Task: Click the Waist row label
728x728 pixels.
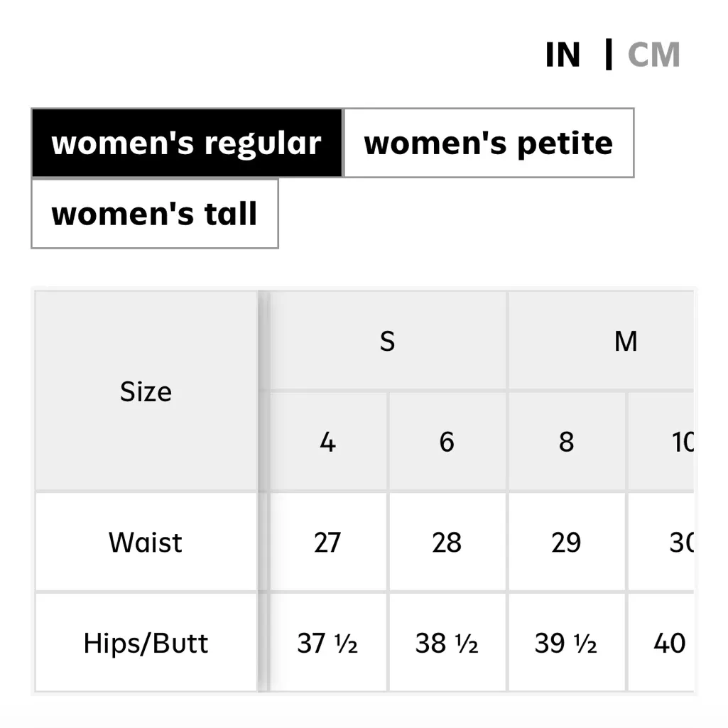Action: 146,543
